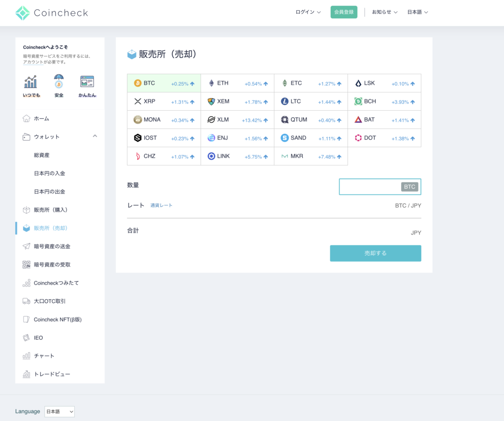Open the チャート menu item
The width and height of the screenshot is (504, 421).
click(44, 356)
